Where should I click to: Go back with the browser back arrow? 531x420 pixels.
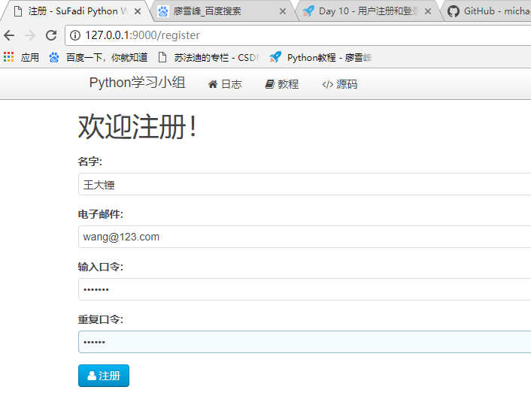[9, 35]
